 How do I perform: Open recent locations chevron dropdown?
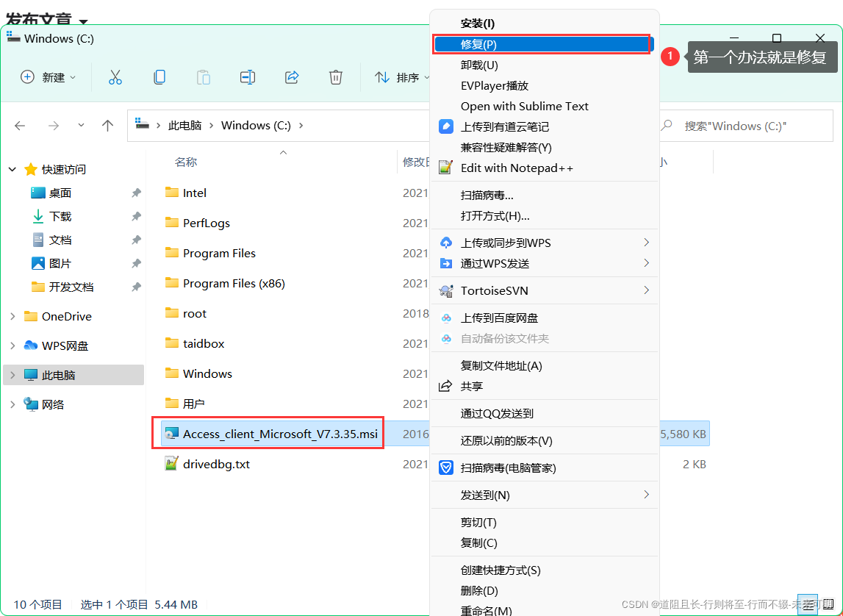(81, 125)
